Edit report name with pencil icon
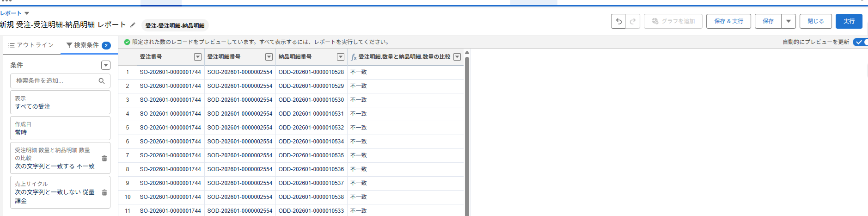868x216 pixels. click(x=133, y=25)
